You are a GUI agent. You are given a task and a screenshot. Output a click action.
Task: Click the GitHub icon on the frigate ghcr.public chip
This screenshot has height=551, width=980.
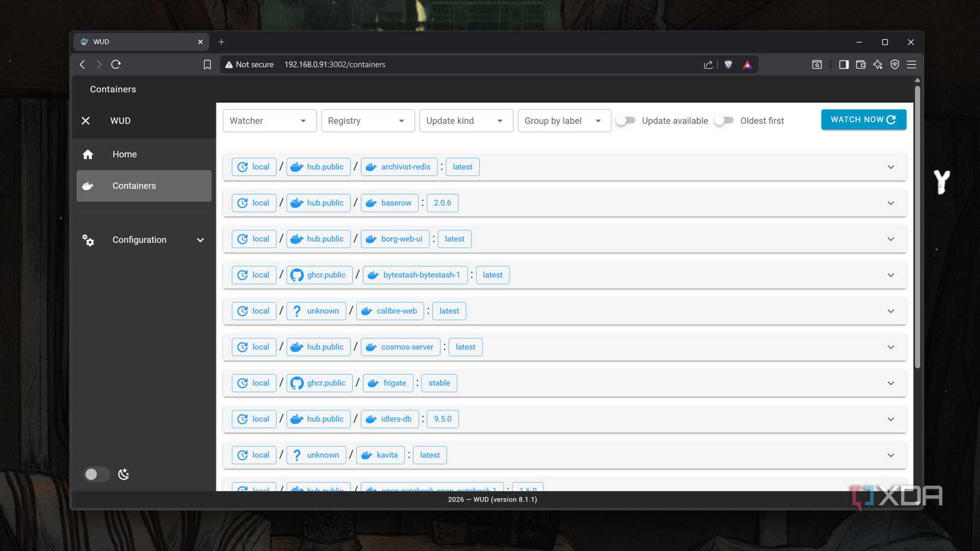click(296, 383)
